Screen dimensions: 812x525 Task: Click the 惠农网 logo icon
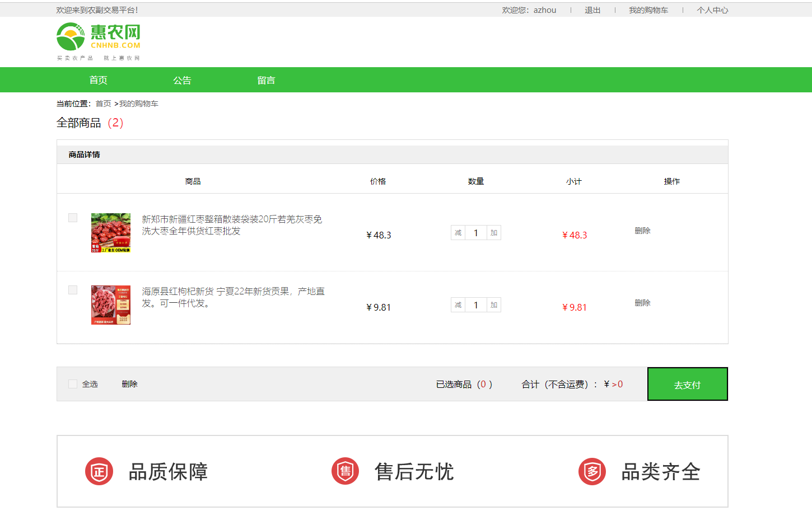tap(71, 37)
